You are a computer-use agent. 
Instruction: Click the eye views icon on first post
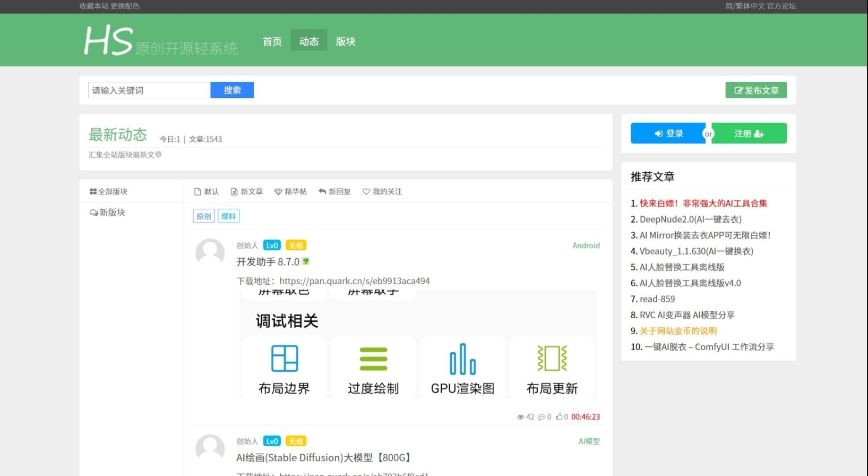tap(520, 417)
